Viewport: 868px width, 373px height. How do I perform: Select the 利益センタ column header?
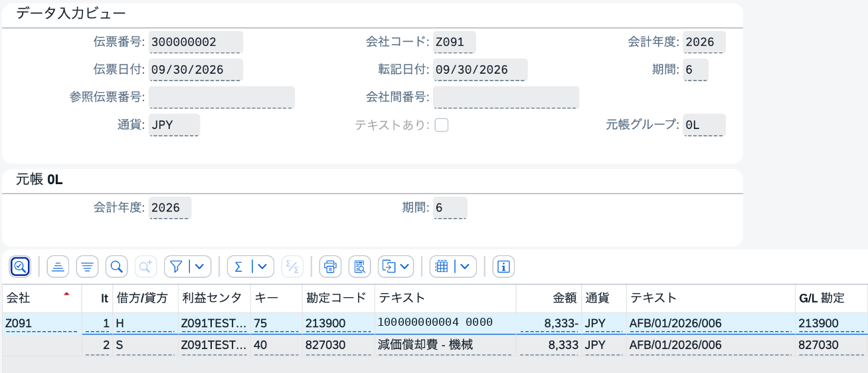click(215, 298)
